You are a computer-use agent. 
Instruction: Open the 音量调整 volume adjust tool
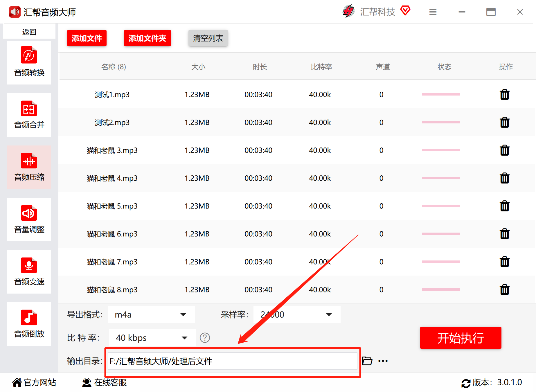click(x=29, y=219)
